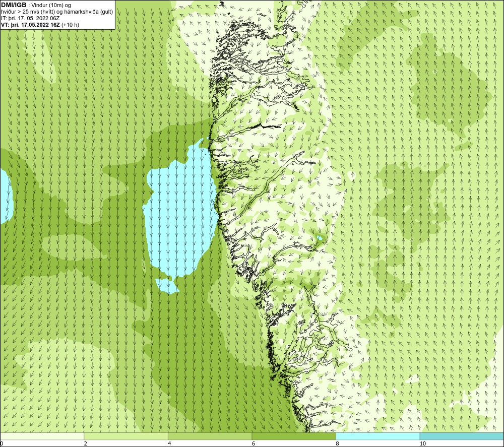Click the teal legend swatch above 10 m/s
The width and height of the screenshot is (504, 447).
pos(462,436)
